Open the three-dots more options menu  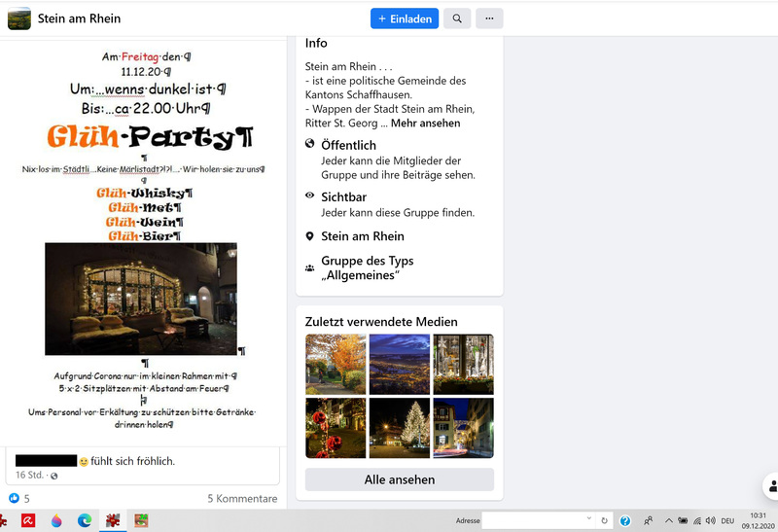(x=490, y=18)
